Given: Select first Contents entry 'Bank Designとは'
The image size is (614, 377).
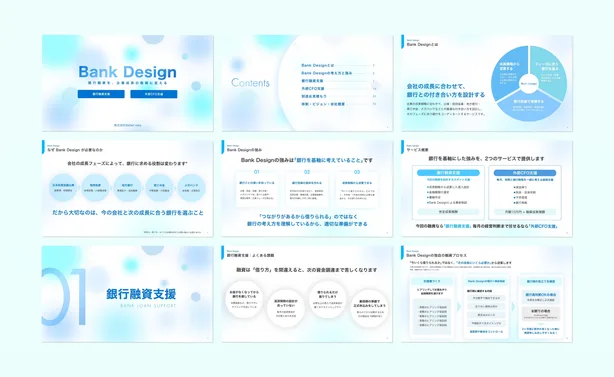Looking at the screenshot, I should [x=318, y=65].
